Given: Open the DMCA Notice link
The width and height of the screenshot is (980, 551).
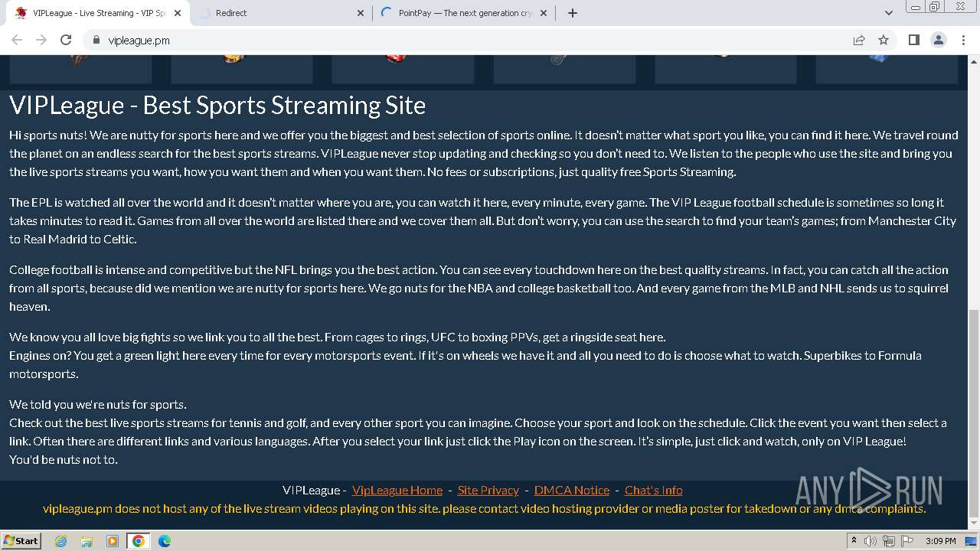Looking at the screenshot, I should point(572,490).
